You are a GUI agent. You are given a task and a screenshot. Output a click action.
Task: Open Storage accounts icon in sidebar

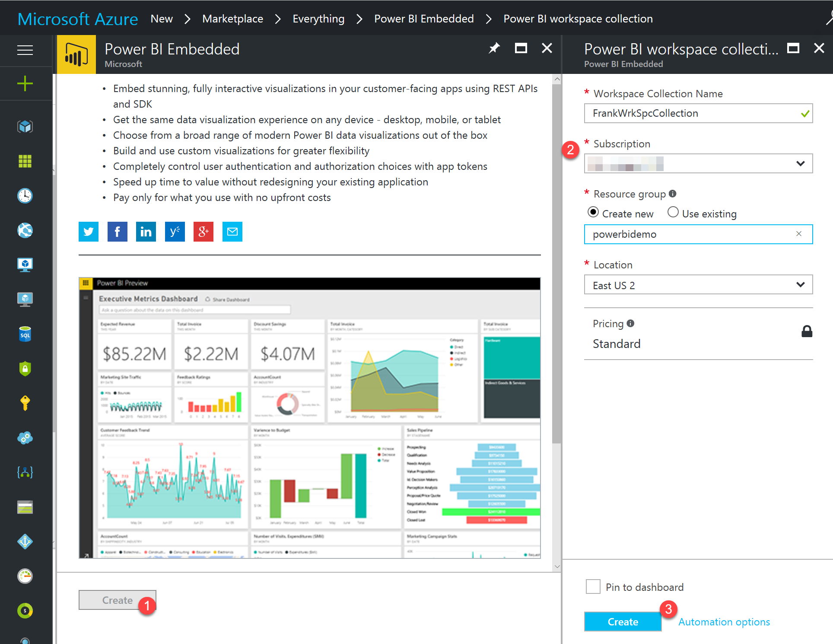25,507
